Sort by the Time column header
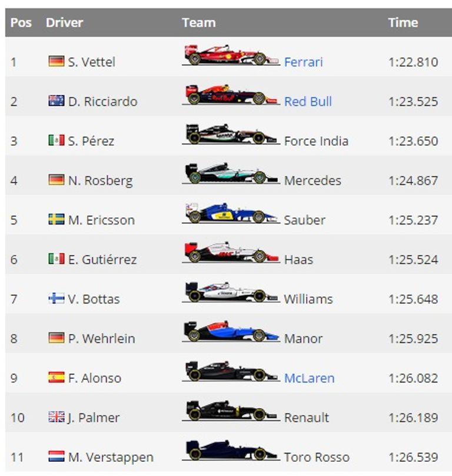The height and width of the screenshot is (476, 452). [x=403, y=23]
